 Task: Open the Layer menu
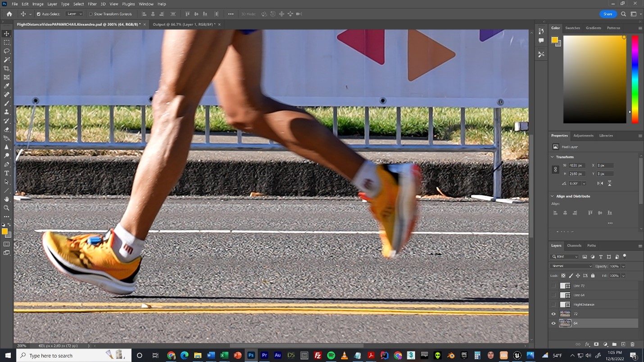(52, 4)
